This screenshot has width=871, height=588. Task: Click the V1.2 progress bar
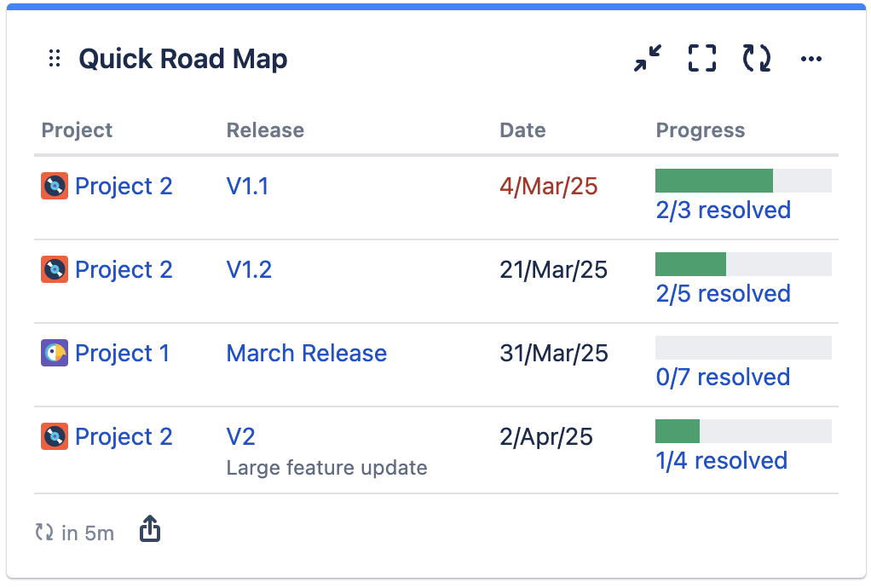pyautogui.click(x=743, y=263)
